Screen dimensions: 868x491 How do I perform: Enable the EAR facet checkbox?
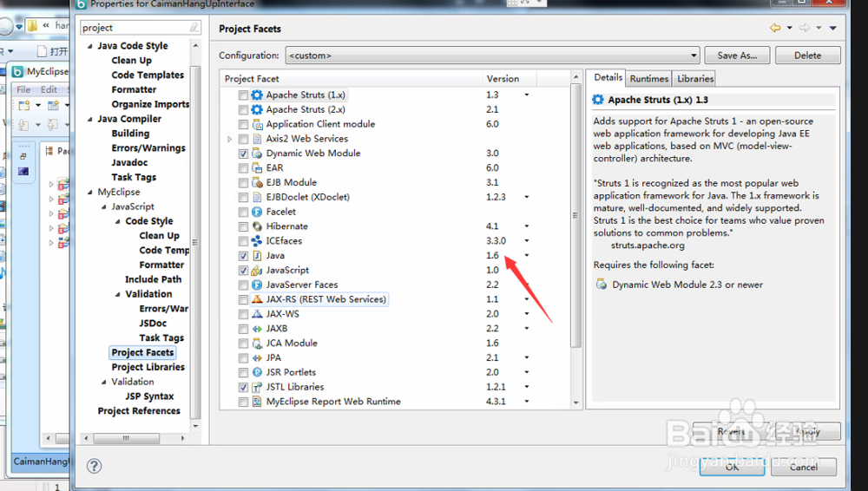point(243,167)
